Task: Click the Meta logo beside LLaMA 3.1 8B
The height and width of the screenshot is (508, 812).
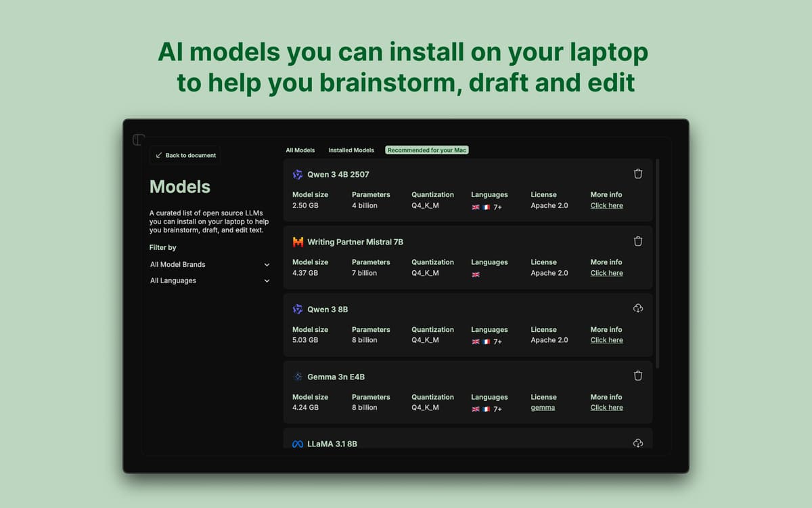Action: point(298,444)
